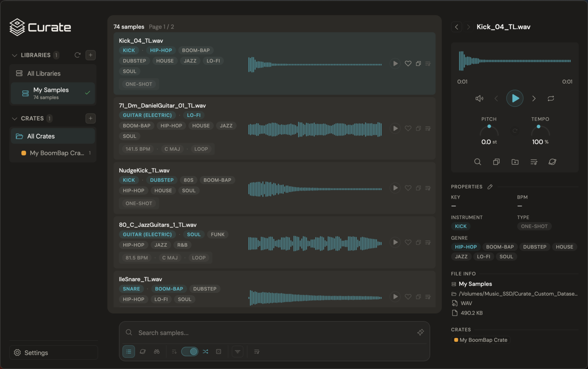Toggle the switch in the bottom toolbar

point(190,351)
